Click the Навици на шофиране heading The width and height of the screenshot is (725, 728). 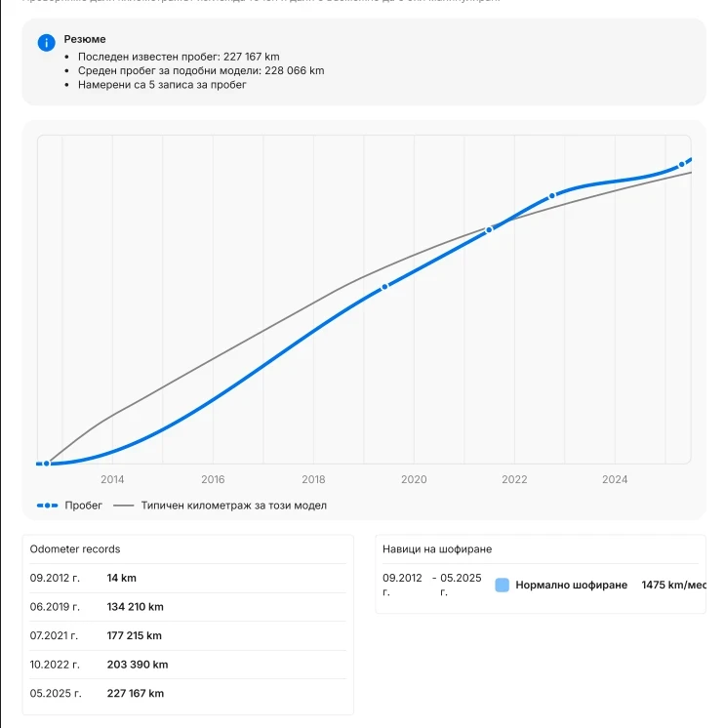click(437, 548)
